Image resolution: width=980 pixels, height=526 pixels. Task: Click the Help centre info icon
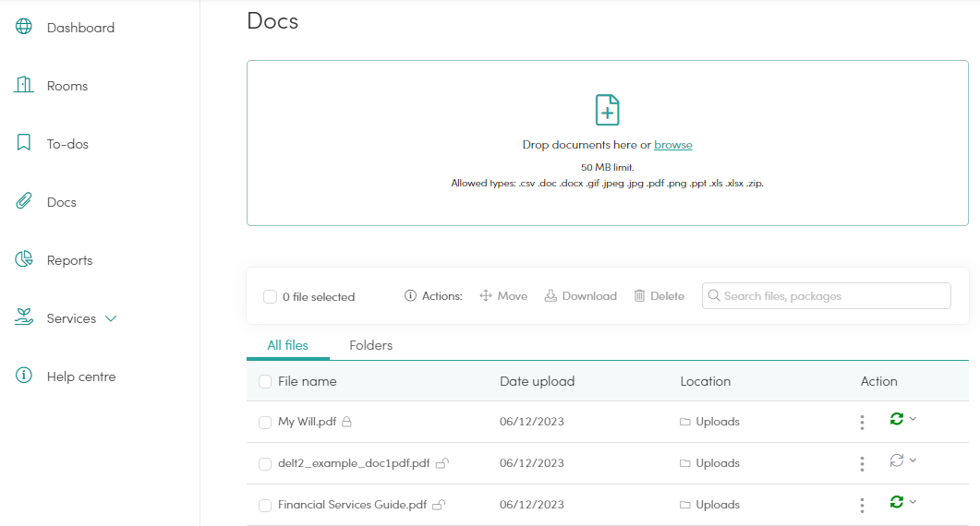click(x=24, y=376)
